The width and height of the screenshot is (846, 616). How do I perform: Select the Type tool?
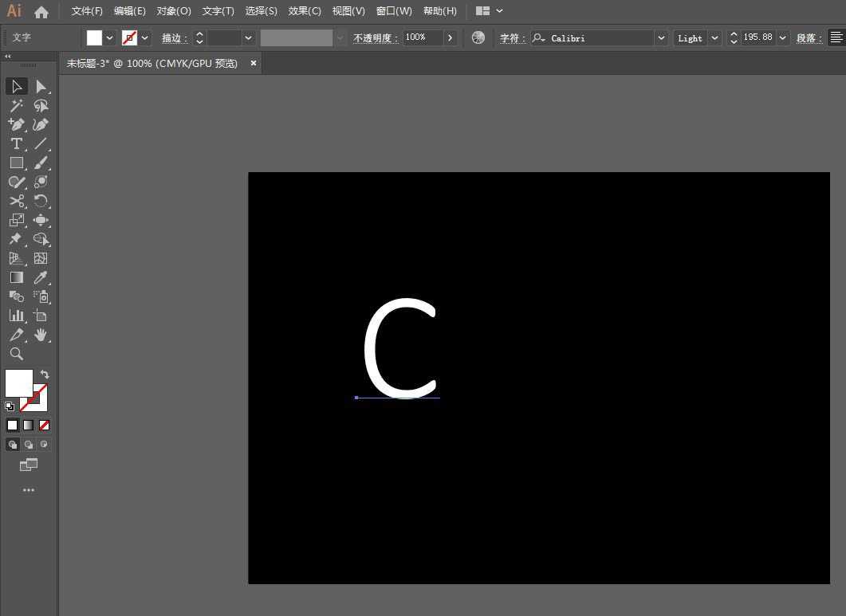(16, 143)
